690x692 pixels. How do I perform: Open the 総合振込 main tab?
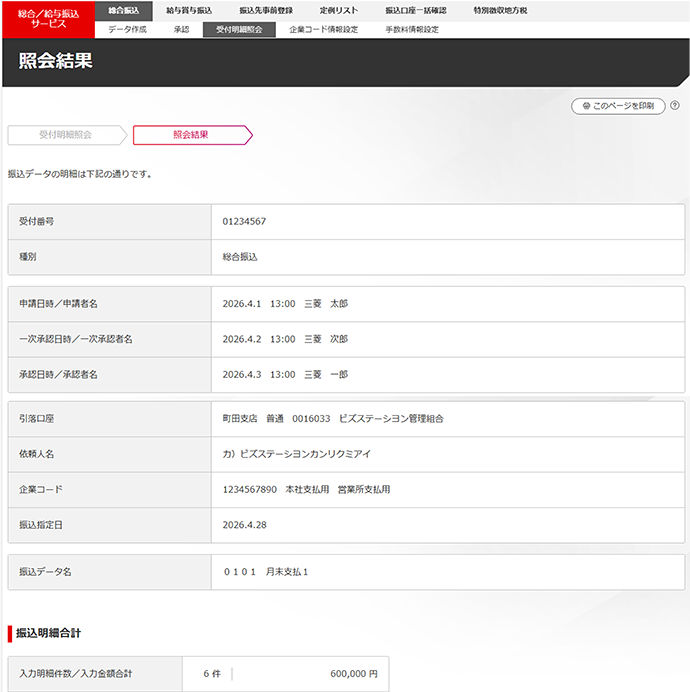click(x=124, y=10)
